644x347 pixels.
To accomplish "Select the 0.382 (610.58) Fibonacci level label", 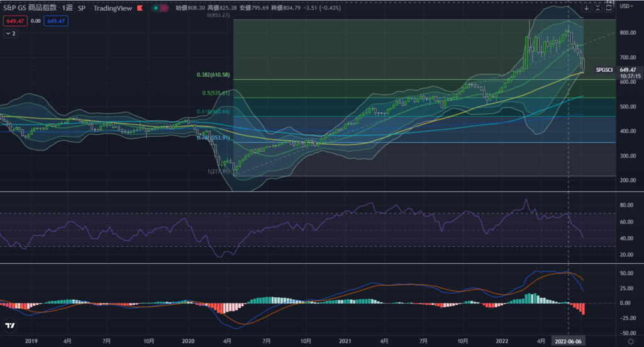I will coord(213,75).
